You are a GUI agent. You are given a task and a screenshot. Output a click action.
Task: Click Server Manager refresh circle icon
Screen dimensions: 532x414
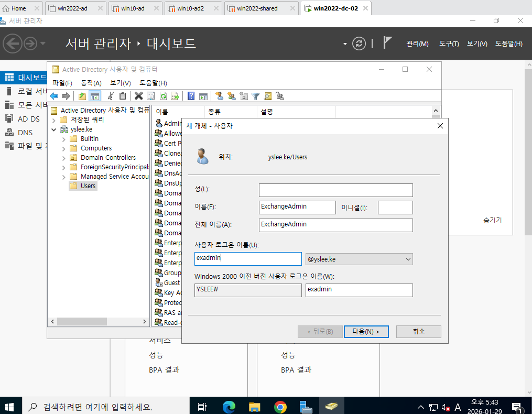click(x=359, y=43)
